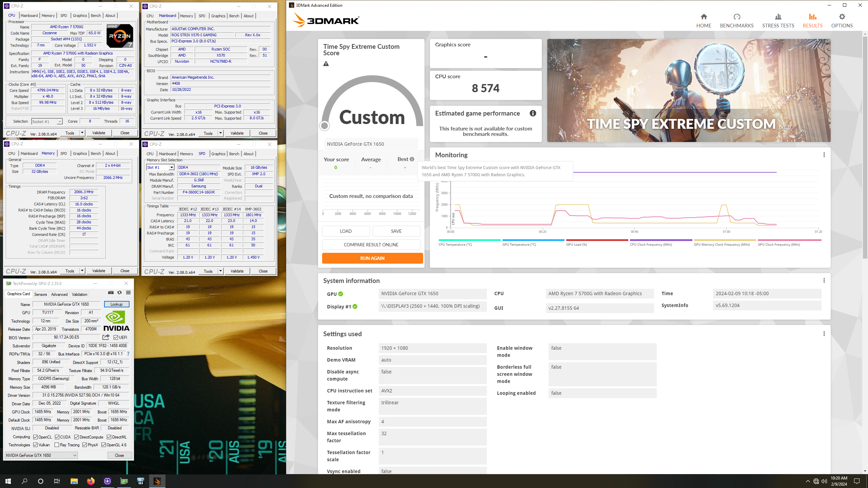Viewport: 868px width, 488px height.
Task: Click CPU Temperature legend color bar
Action: (x=469, y=240)
